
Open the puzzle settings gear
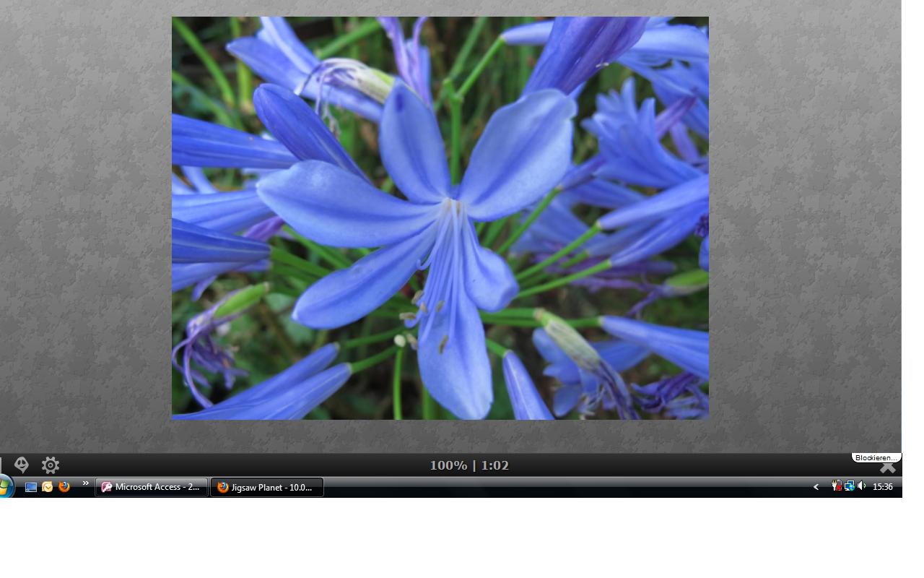click(x=50, y=465)
